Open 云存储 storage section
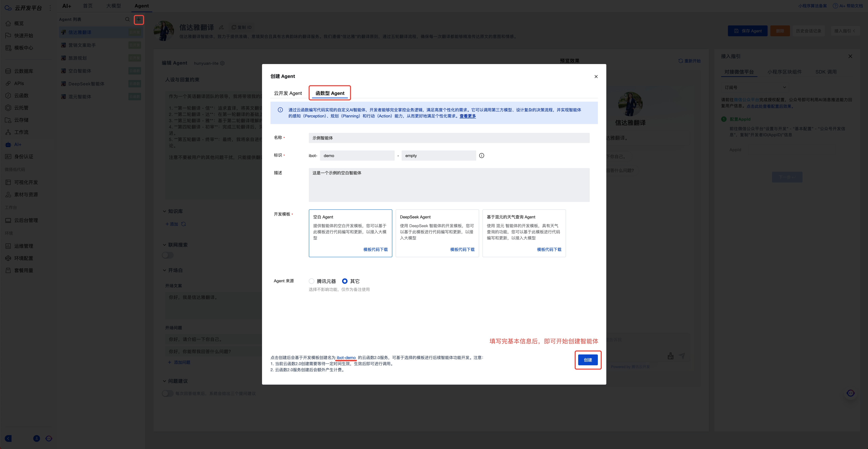This screenshot has height=449, width=868. tap(17, 120)
